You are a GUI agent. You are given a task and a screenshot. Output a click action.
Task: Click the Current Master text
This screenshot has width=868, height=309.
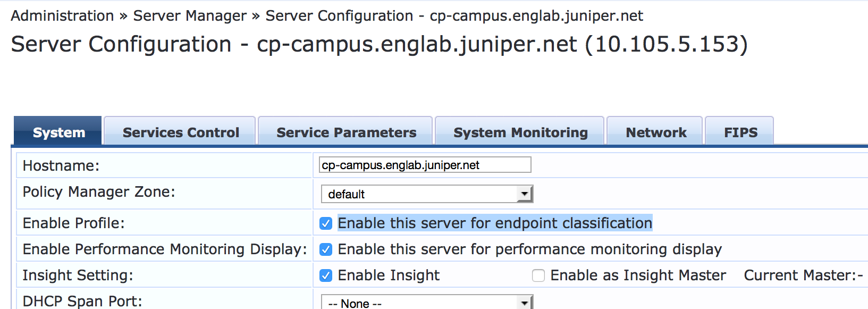click(803, 275)
